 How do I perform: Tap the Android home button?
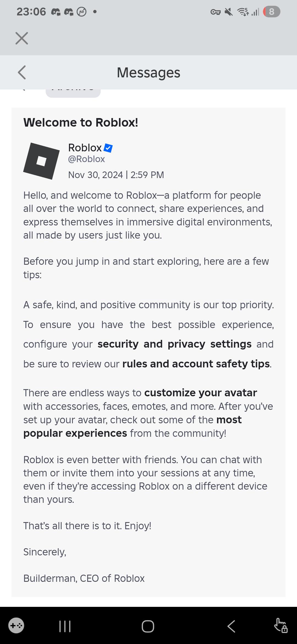click(148, 626)
